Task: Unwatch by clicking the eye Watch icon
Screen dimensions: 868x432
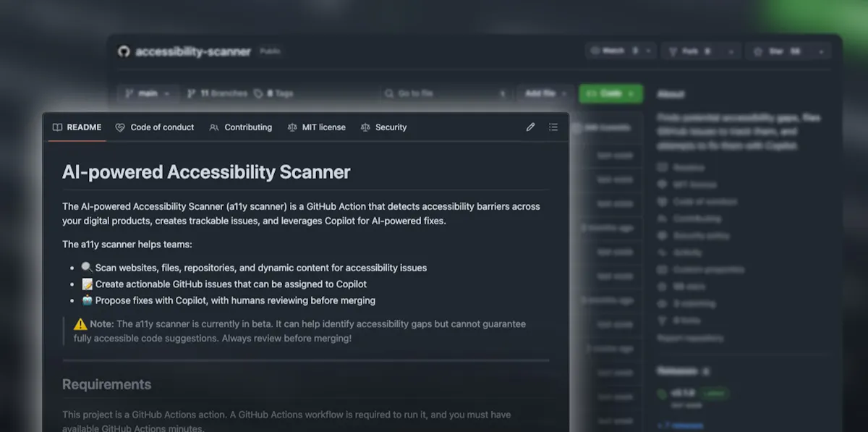Action: pos(596,51)
